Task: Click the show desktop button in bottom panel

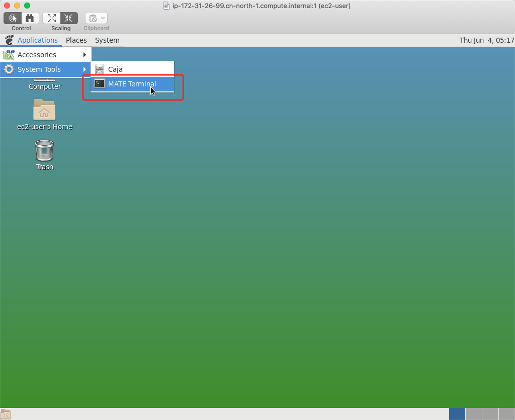Action: point(6,414)
